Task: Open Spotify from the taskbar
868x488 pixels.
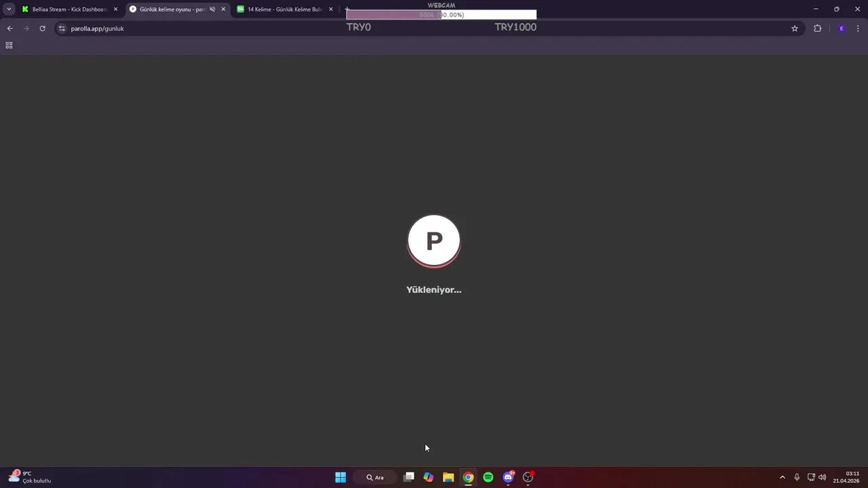Action: (488, 477)
